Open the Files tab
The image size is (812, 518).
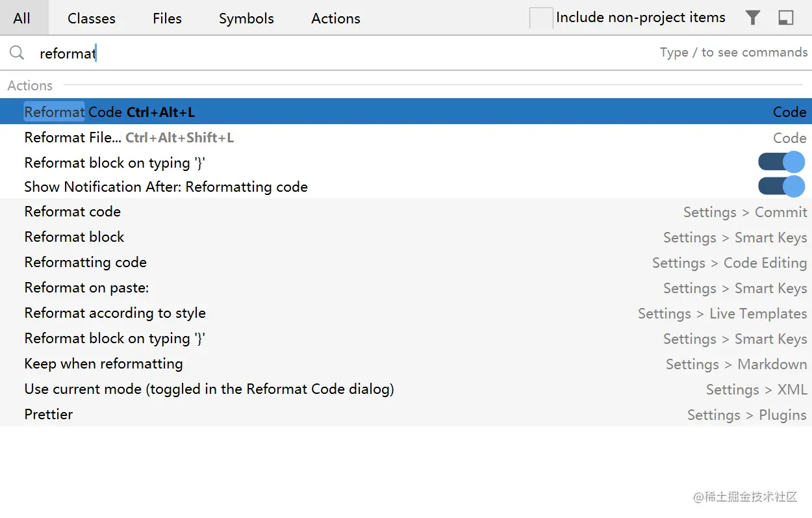(167, 18)
